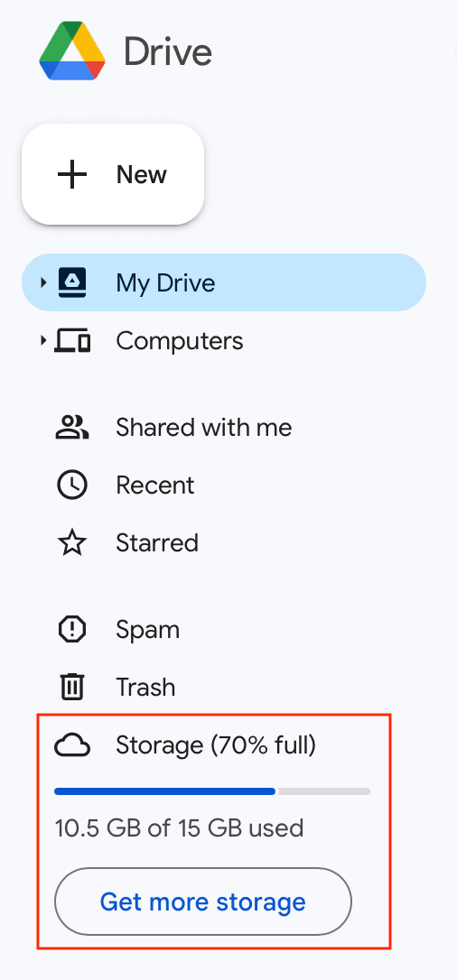Open the Recent files view
457x980 pixels.
[x=155, y=485]
